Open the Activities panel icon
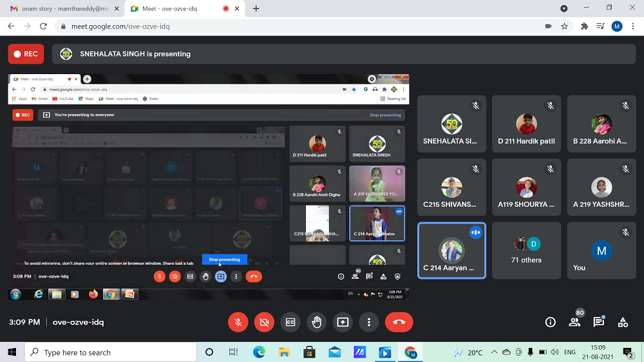Image resolution: width=644 pixels, height=362 pixels. 623,322
